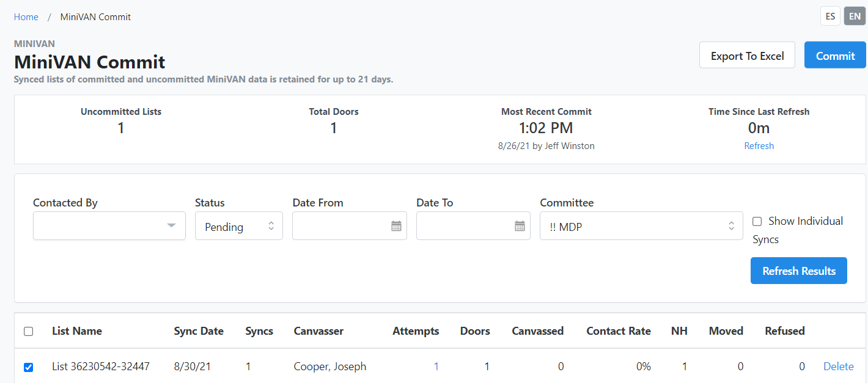This screenshot has width=868, height=383.
Task: Enable Show Individual Syncs checkbox
Action: click(757, 221)
